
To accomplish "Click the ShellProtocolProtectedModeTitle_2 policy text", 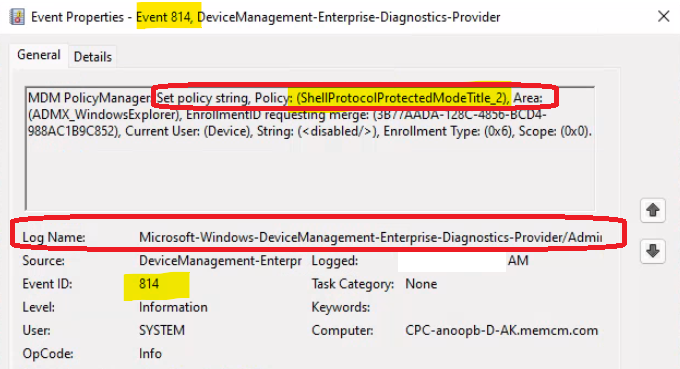I will (402, 98).
